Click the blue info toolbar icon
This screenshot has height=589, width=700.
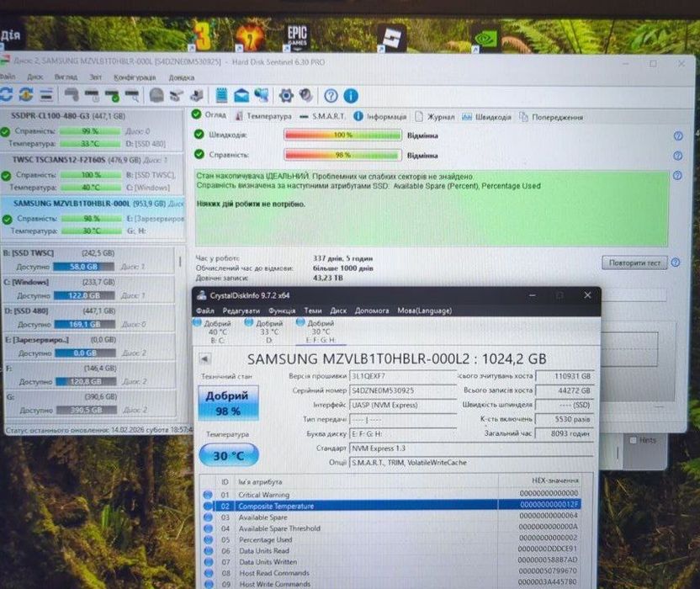(x=351, y=96)
